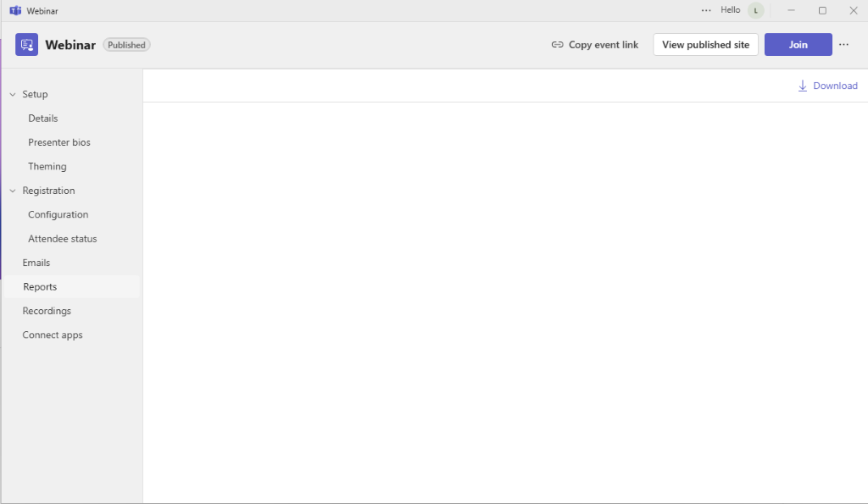Click the Hello text in title bar
The width and height of the screenshot is (868, 504).
730,10
